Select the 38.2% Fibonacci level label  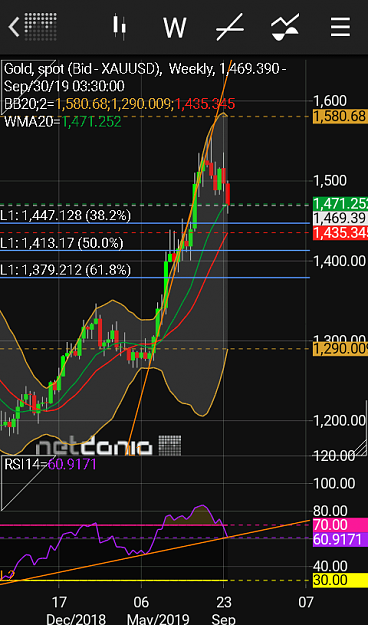click(66, 216)
